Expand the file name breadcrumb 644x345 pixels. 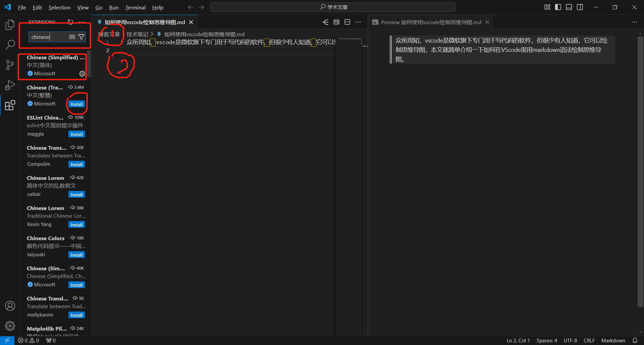(x=204, y=34)
